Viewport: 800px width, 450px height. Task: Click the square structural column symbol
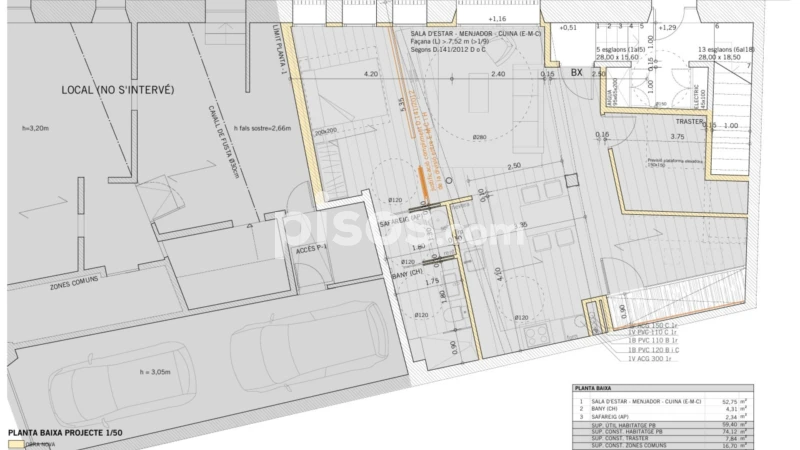tap(570, 181)
